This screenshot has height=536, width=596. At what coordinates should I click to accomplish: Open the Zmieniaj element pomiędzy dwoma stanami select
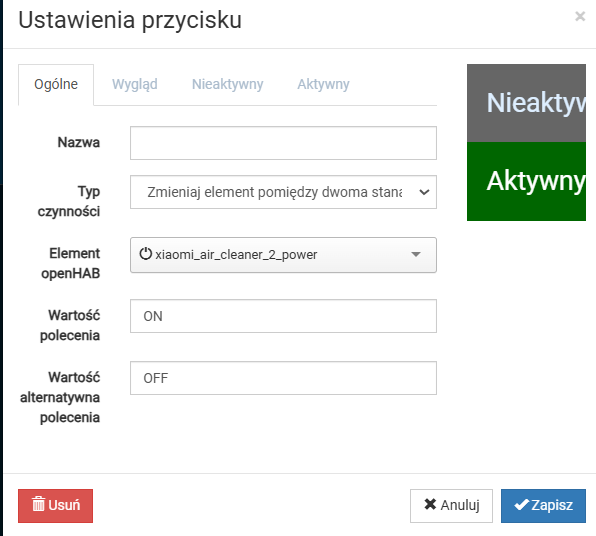283,192
